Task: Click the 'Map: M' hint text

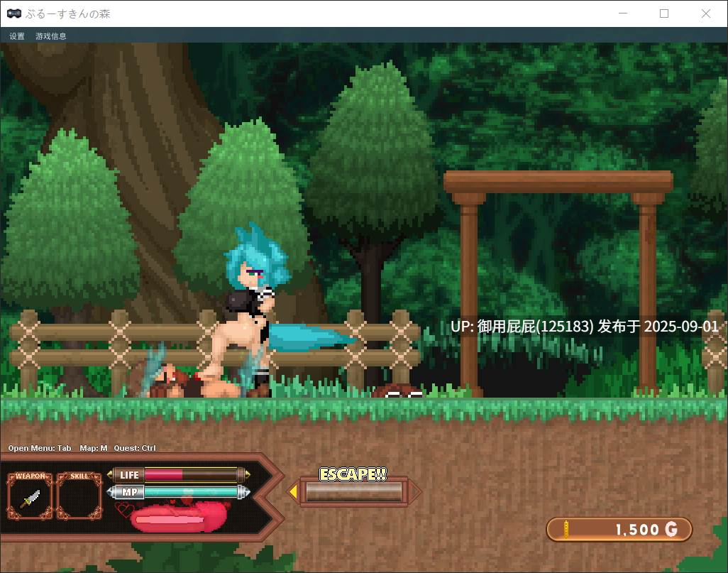Action: pyautogui.click(x=94, y=448)
